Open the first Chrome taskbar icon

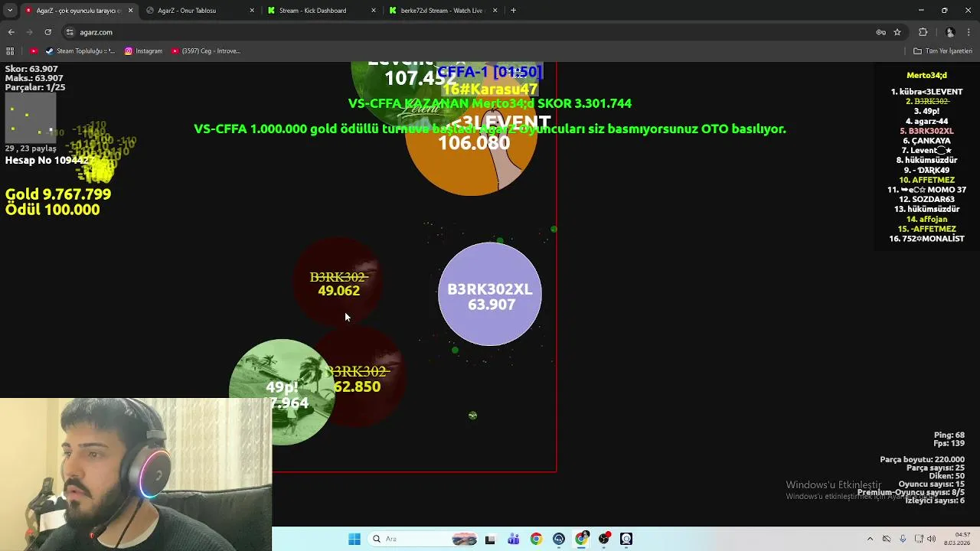tap(536, 539)
